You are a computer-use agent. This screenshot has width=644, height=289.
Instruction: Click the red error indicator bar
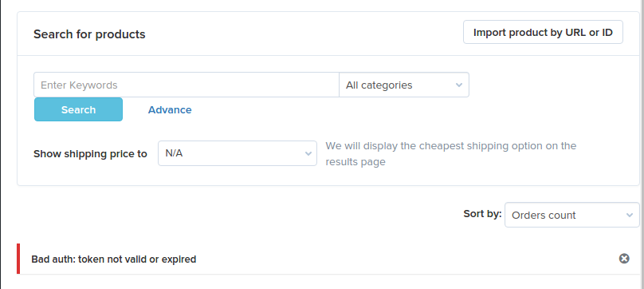[x=18, y=259]
